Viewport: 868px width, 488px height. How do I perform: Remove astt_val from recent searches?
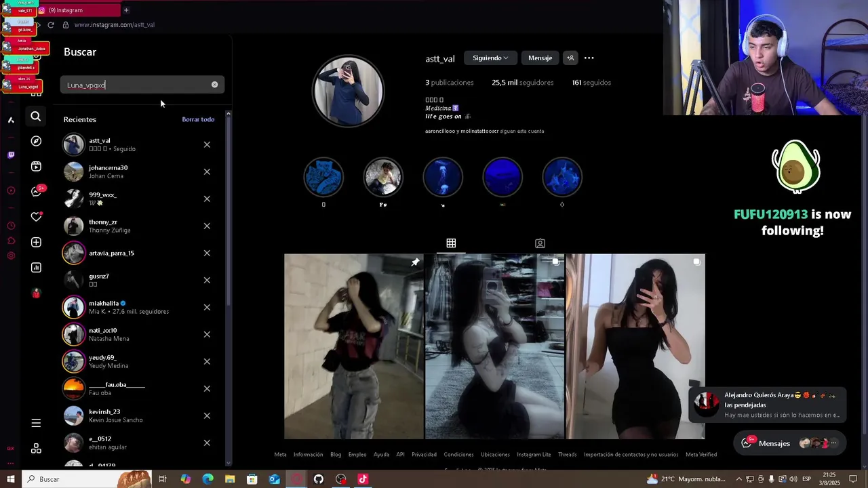tap(207, 144)
